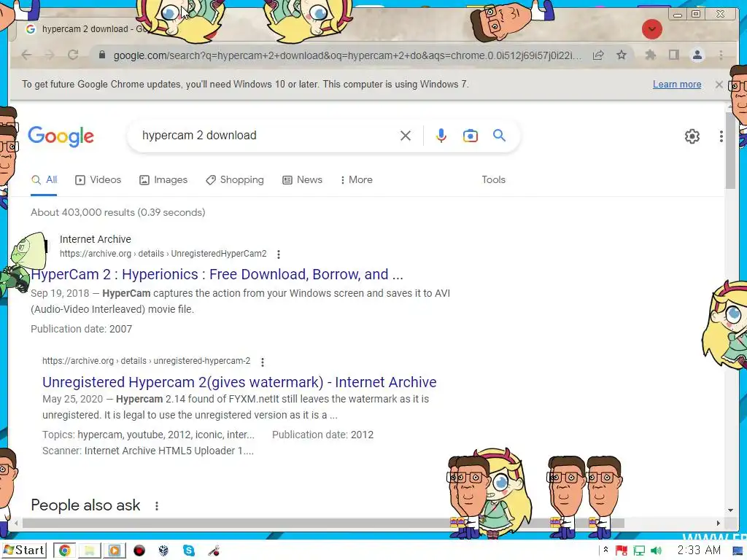Screen dimensions: 747x560
Task: Click the browser forward arrow
Action: coord(50,55)
